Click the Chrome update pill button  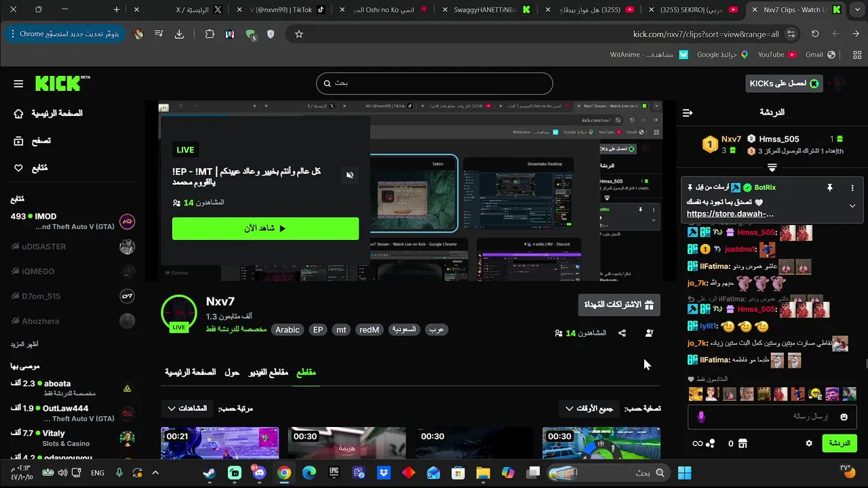point(65,34)
